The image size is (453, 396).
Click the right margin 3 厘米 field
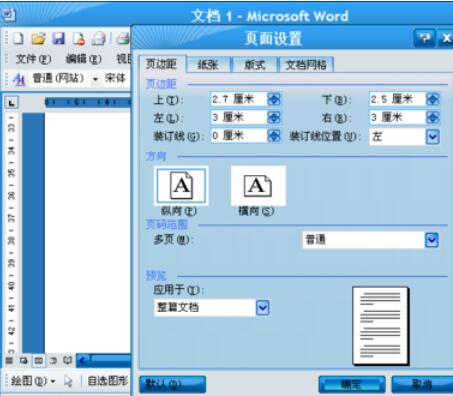click(x=398, y=117)
